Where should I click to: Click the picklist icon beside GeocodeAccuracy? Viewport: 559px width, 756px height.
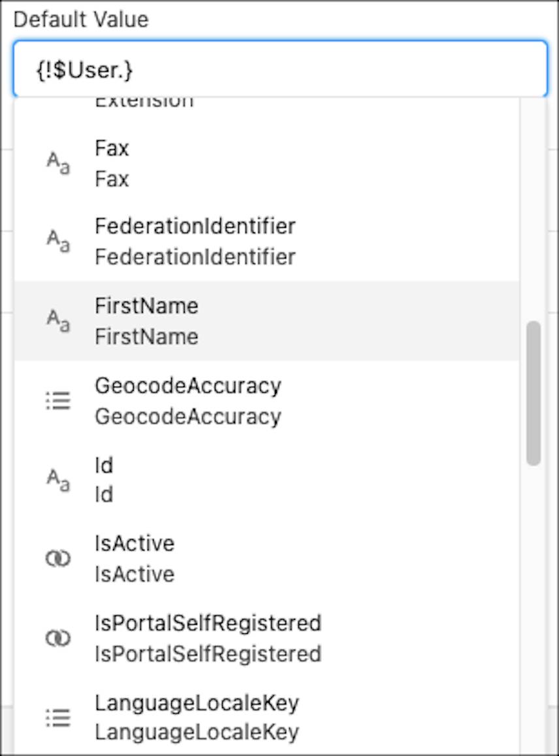coord(57,400)
